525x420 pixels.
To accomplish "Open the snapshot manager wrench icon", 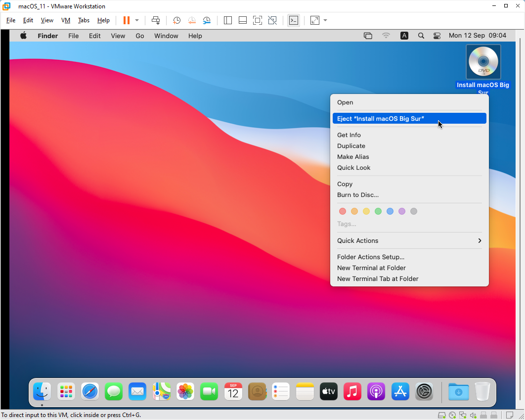I will click(207, 20).
